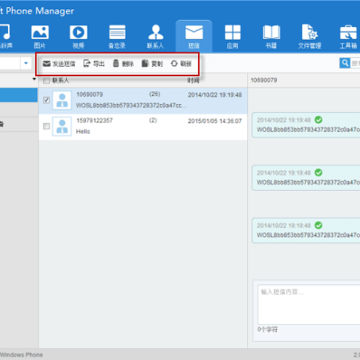
Task: Click the blue search magnifier icon
Action: pyautogui.click(x=345, y=63)
